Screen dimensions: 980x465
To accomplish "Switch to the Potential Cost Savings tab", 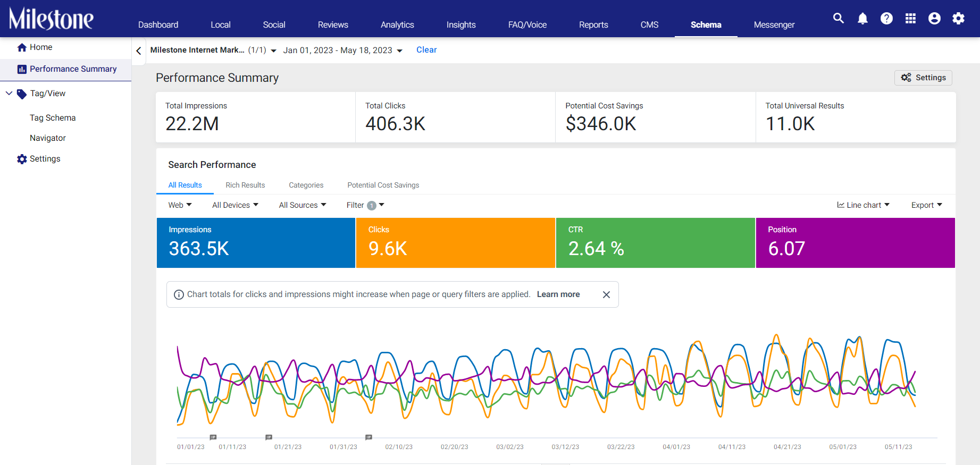I will (383, 185).
